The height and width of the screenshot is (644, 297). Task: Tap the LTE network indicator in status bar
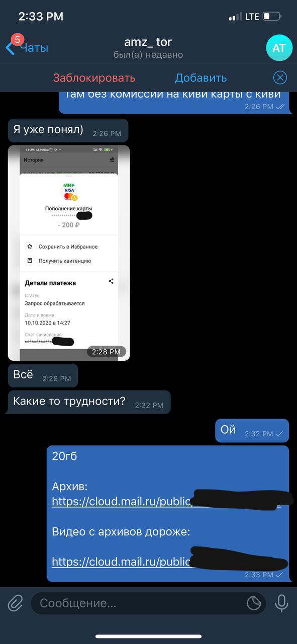pyautogui.click(x=252, y=17)
